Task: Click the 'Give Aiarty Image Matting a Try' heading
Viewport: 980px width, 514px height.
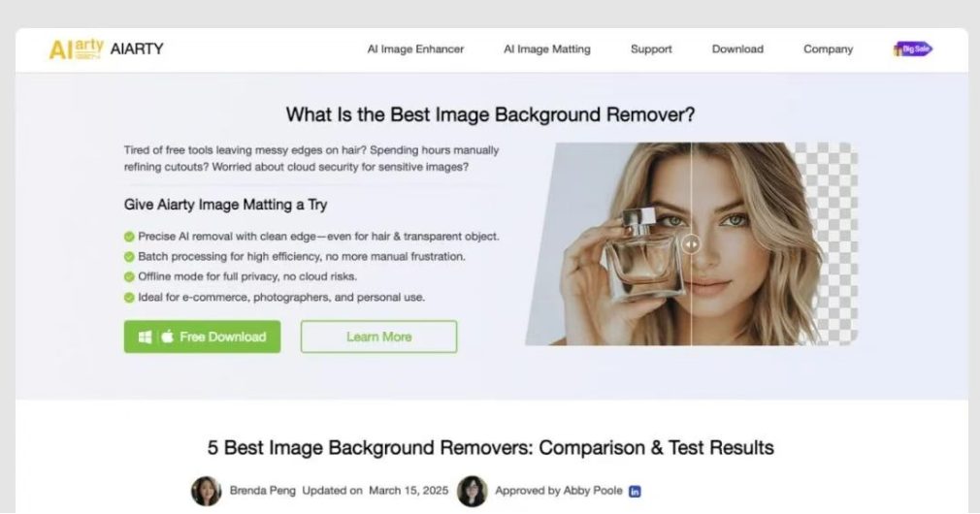Action: (226, 205)
